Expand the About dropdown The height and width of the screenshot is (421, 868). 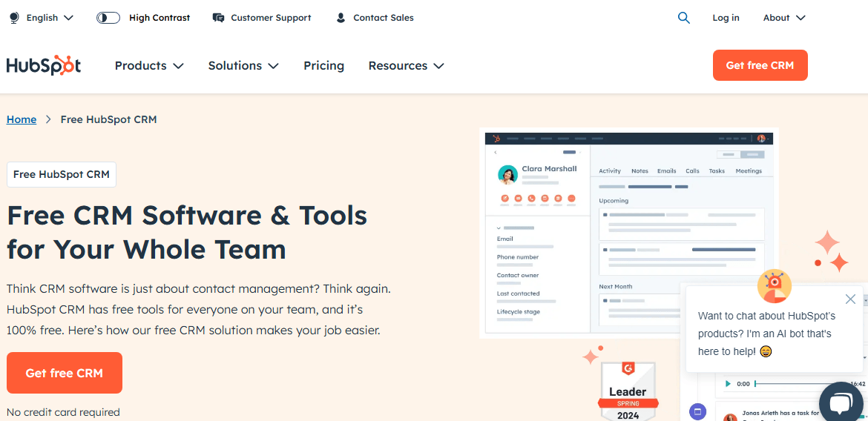pos(784,18)
